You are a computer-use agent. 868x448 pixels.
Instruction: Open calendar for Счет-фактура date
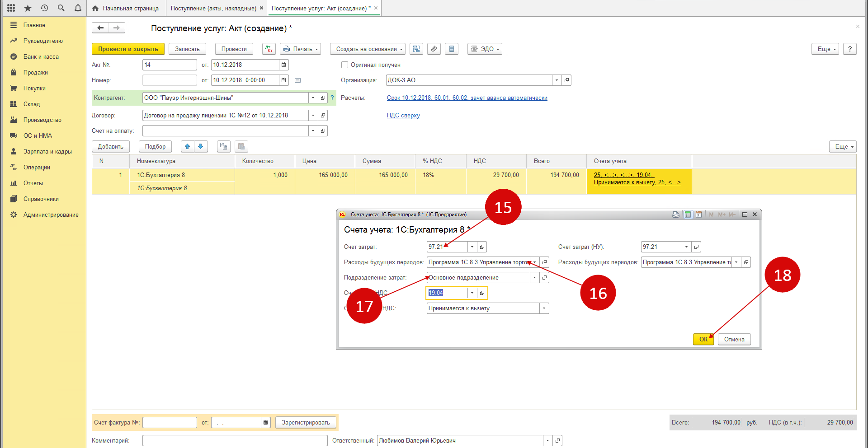[266, 423]
